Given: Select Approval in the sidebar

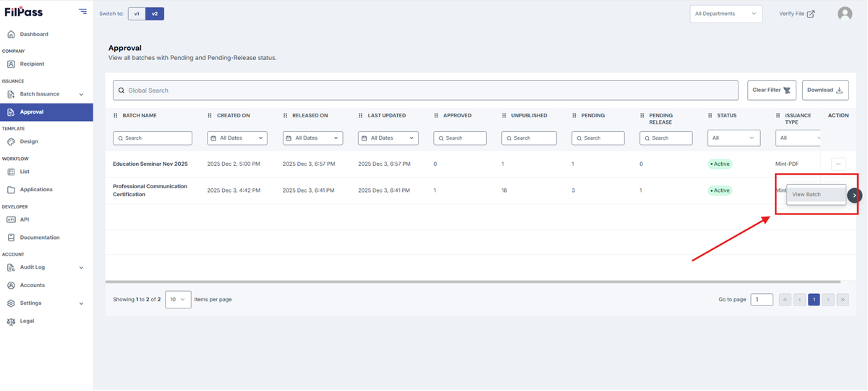Looking at the screenshot, I should click(46, 112).
